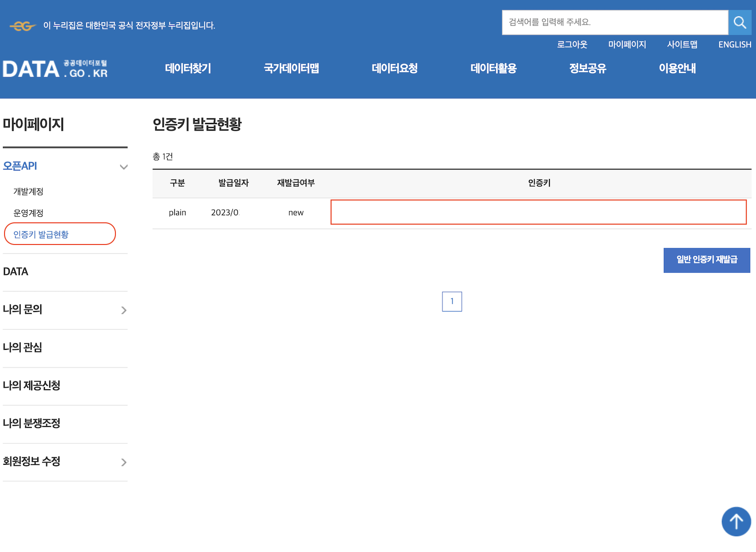756x552 pixels.
Task: Open the 데이터활용 main menu
Action: tap(493, 69)
